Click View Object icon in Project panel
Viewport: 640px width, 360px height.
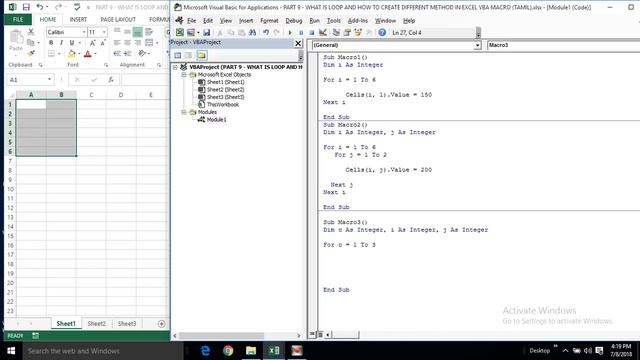[188, 55]
